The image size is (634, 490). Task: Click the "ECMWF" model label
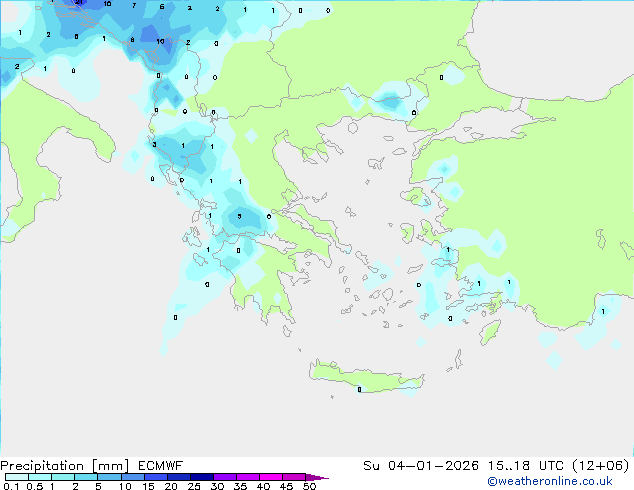pos(161,466)
